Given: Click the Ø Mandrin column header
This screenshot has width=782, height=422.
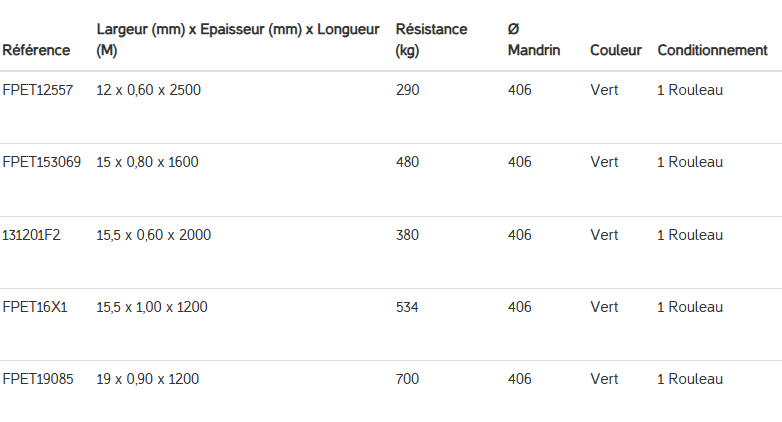Looking at the screenshot, I should [x=534, y=39].
